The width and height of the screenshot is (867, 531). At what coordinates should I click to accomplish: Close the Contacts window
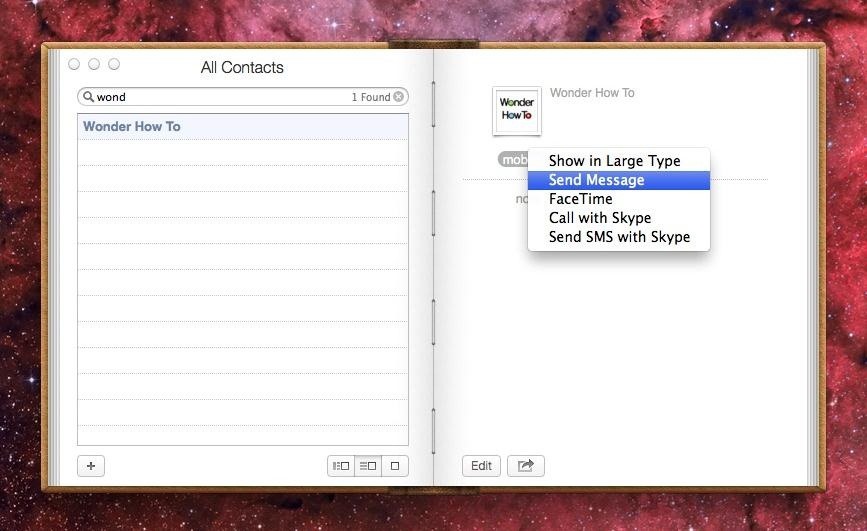[74, 64]
